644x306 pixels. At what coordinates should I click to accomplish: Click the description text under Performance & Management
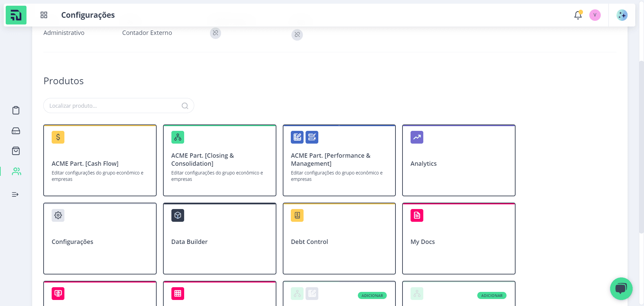tap(337, 176)
